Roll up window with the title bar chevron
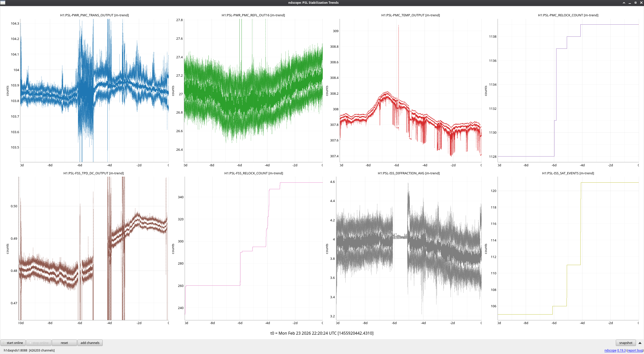This screenshot has height=354, width=644. pos(624,3)
